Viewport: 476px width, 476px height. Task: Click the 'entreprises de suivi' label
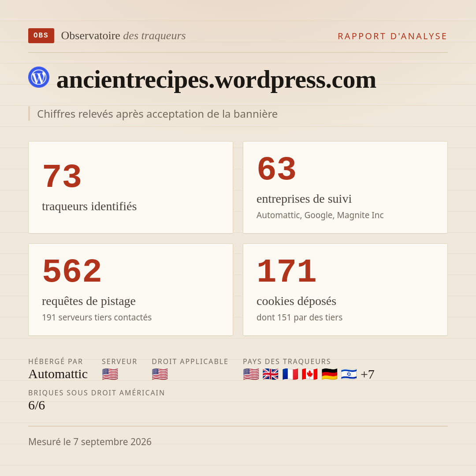[x=304, y=199]
